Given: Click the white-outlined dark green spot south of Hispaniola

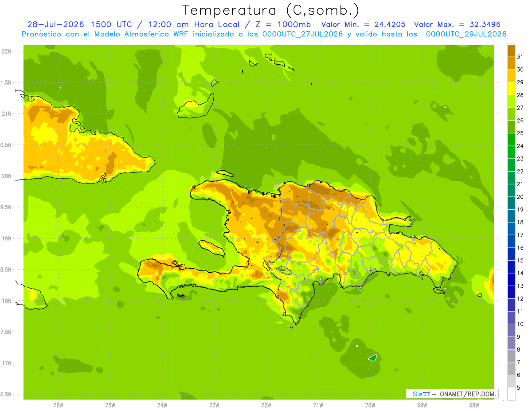Looking at the screenshot, I should click(x=373, y=357).
